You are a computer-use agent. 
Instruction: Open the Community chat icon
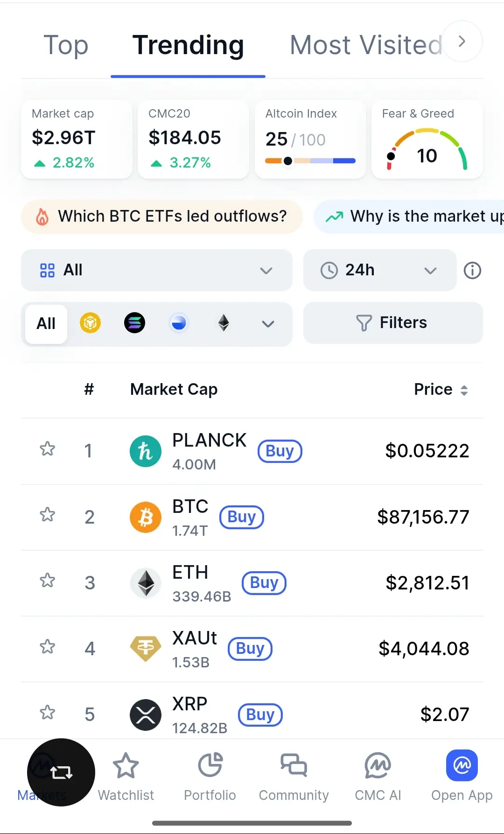pos(294,765)
